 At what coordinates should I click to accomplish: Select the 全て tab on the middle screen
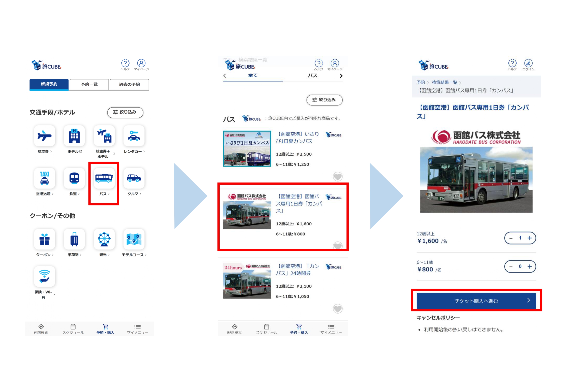(x=253, y=76)
